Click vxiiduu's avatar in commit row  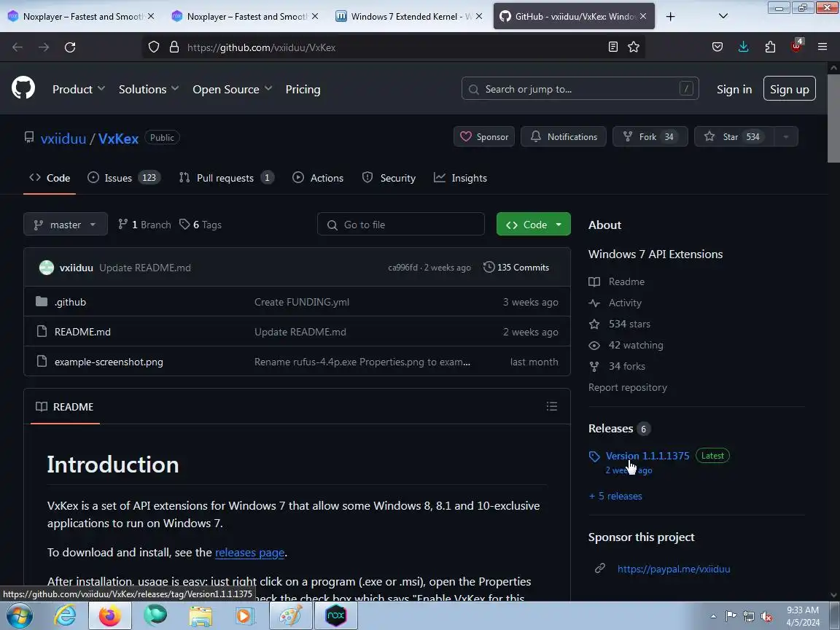click(47, 268)
